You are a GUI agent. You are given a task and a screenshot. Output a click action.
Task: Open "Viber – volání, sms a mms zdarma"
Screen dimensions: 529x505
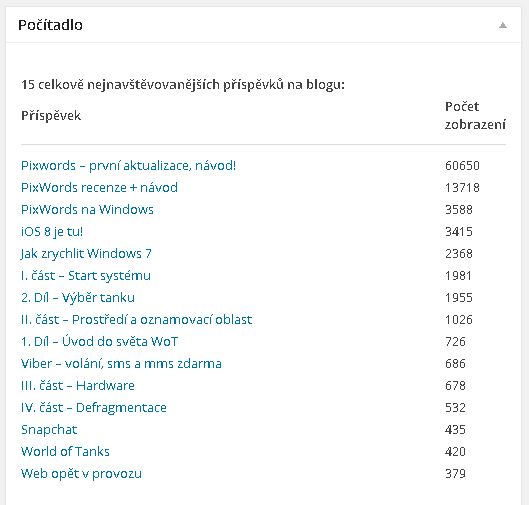pyautogui.click(x=121, y=364)
